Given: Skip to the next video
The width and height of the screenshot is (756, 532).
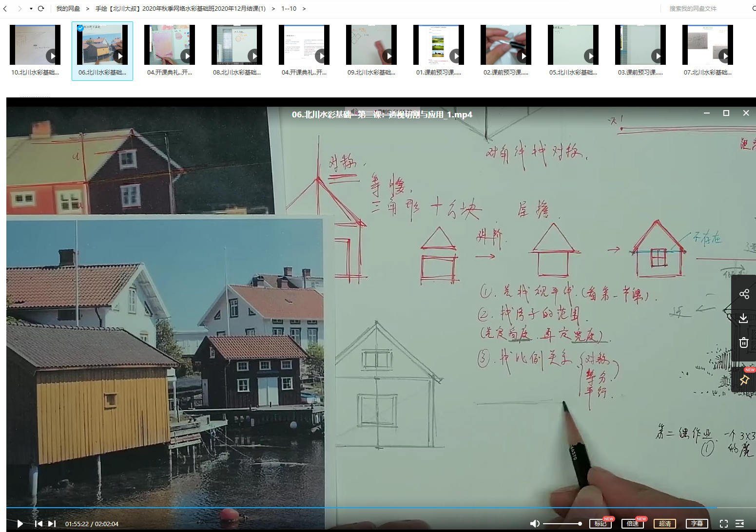Looking at the screenshot, I should tap(52, 524).
